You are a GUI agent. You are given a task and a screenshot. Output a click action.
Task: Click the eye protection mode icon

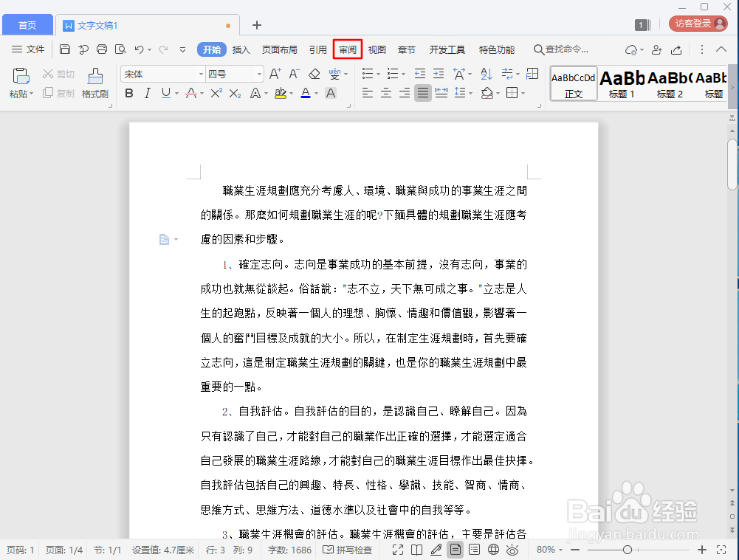coord(512,550)
